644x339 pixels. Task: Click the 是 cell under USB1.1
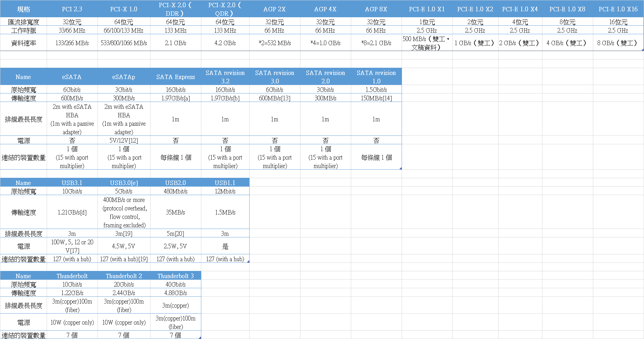(225, 246)
